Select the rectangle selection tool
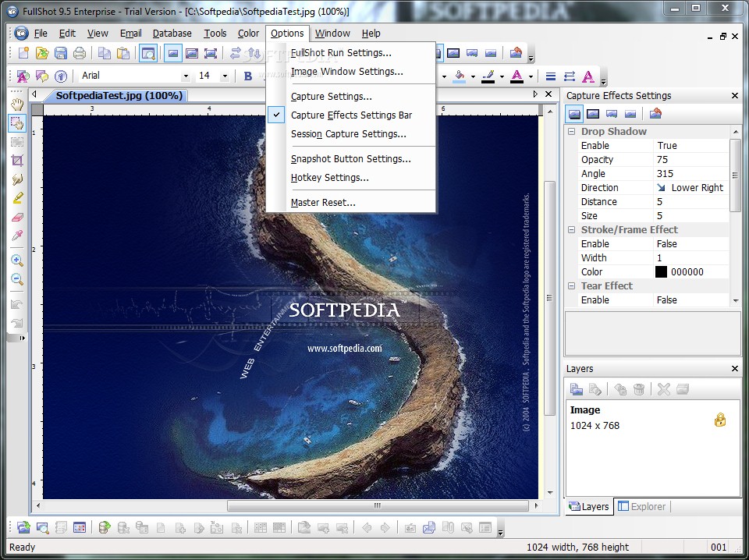This screenshot has width=749, height=560. [17, 123]
